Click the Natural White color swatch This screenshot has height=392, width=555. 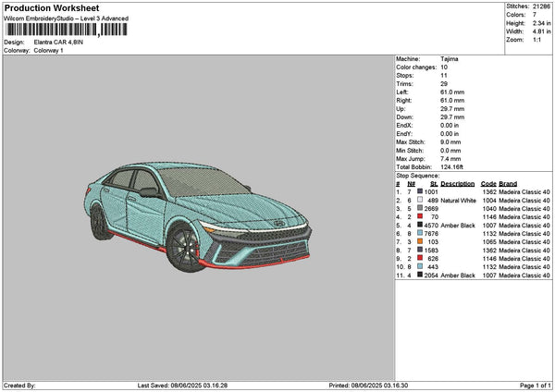(420, 200)
